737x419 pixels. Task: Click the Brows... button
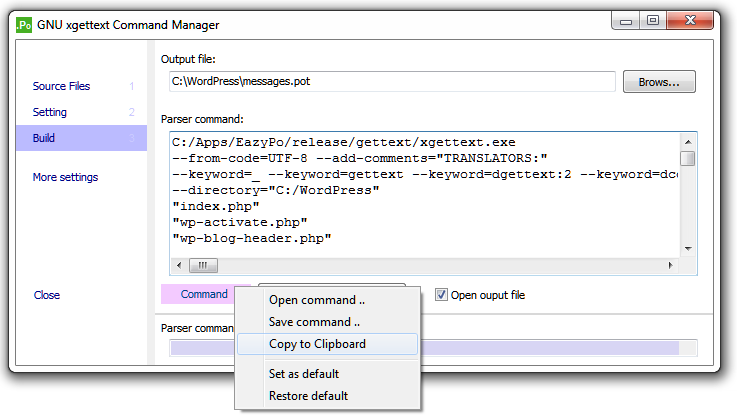pos(659,82)
